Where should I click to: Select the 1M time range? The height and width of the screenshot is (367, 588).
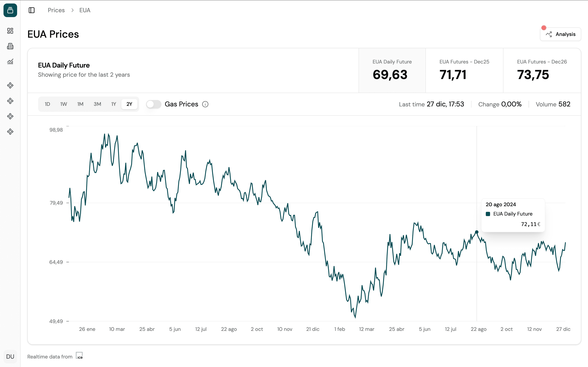tap(80, 104)
